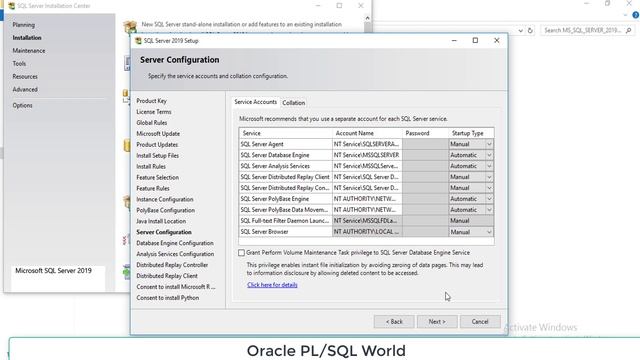The width and height of the screenshot is (640, 360).
Task: Click the Analysis Services Configuration step
Action: click(175, 254)
